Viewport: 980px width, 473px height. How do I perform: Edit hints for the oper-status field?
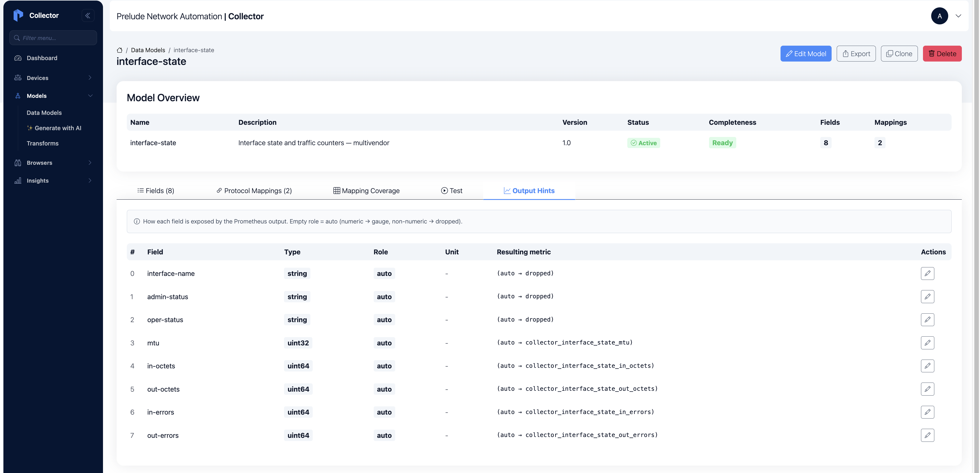click(927, 319)
